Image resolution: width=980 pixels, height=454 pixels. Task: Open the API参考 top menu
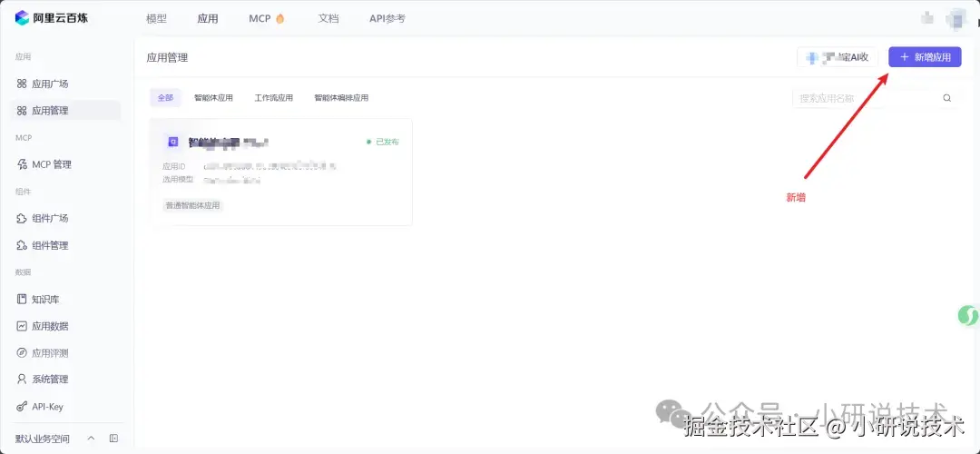coord(387,19)
